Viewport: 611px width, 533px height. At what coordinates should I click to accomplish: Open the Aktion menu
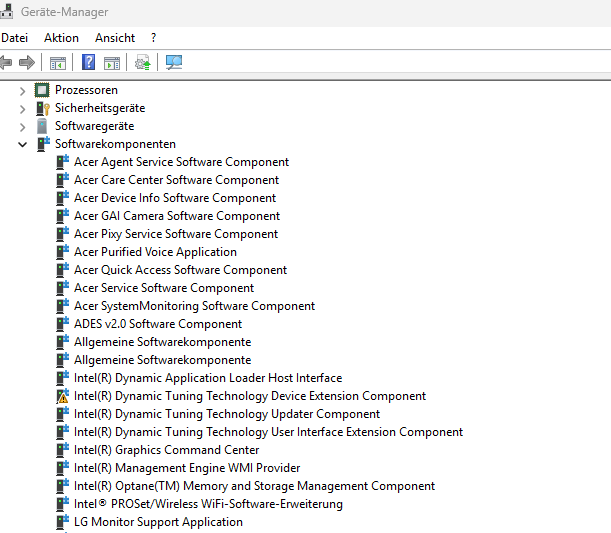[x=61, y=38]
